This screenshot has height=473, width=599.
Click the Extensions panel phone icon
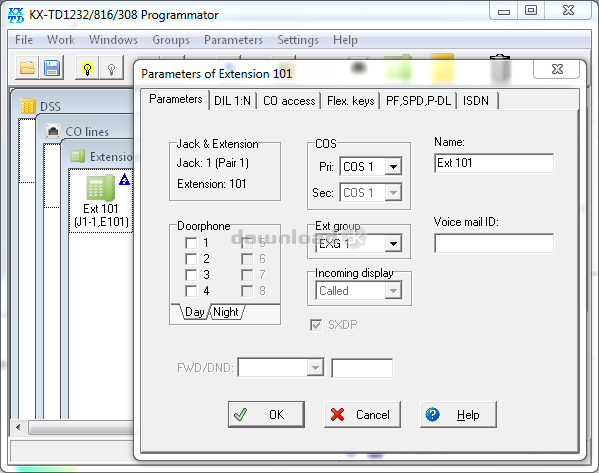[x=78, y=156]
